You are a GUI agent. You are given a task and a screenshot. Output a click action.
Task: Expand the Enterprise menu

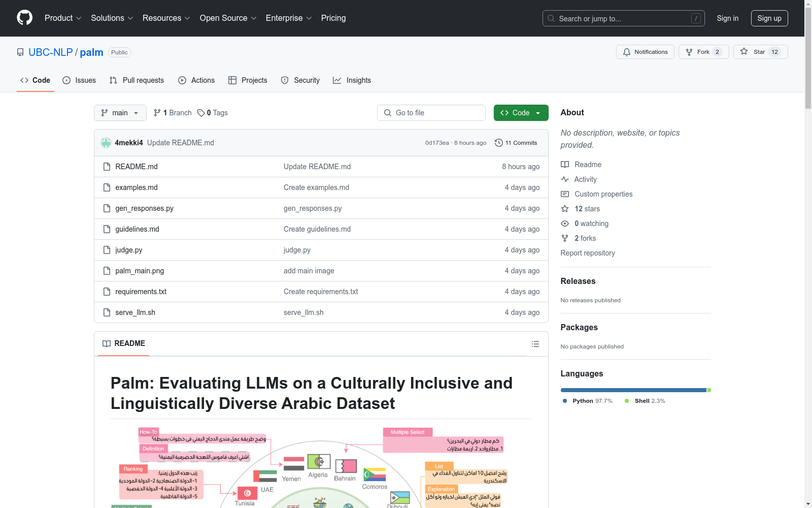(x=289, y=18)
